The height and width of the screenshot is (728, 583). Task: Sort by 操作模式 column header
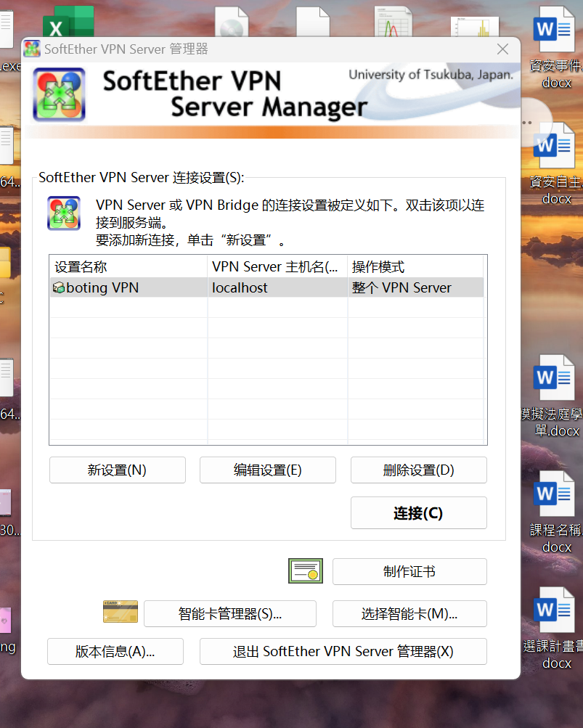click(x=415, y=266)
